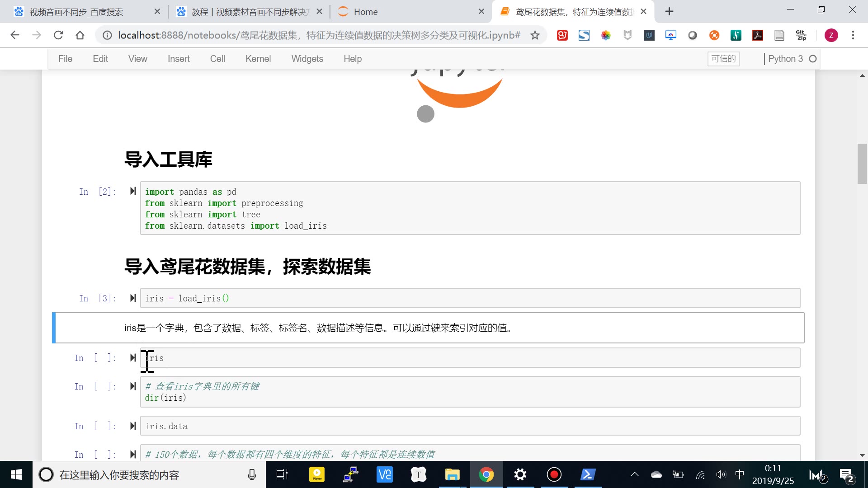Click the 可信的 trusted notebook indicator

tap(723, 59)
